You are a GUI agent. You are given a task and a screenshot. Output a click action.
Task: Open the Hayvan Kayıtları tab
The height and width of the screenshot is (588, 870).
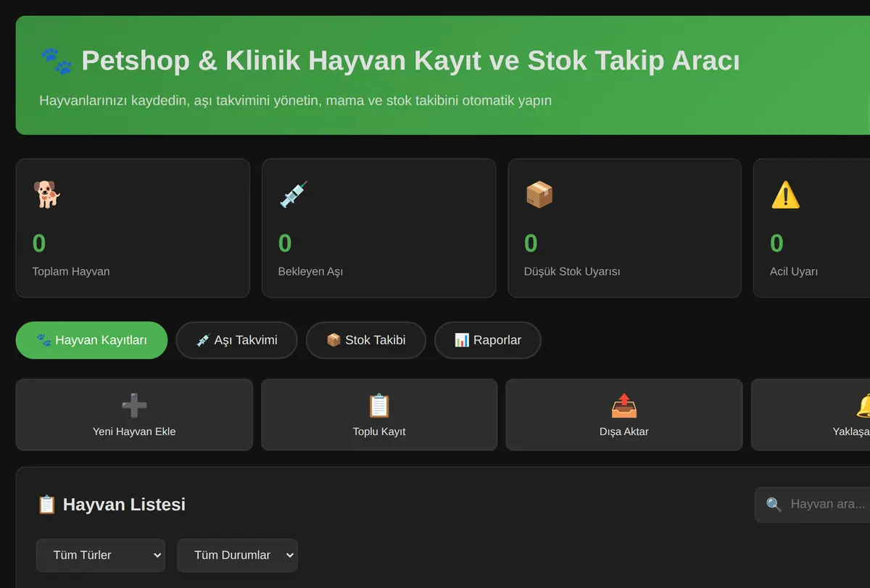tap(91, 340)
